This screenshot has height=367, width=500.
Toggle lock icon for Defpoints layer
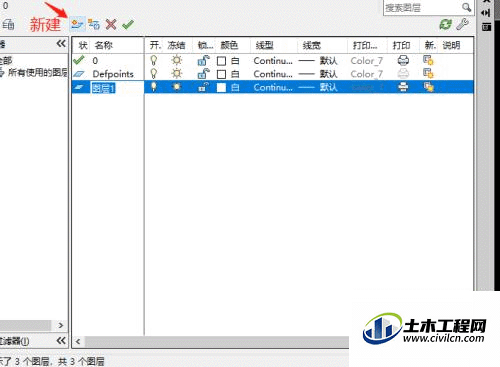point(203,73)
